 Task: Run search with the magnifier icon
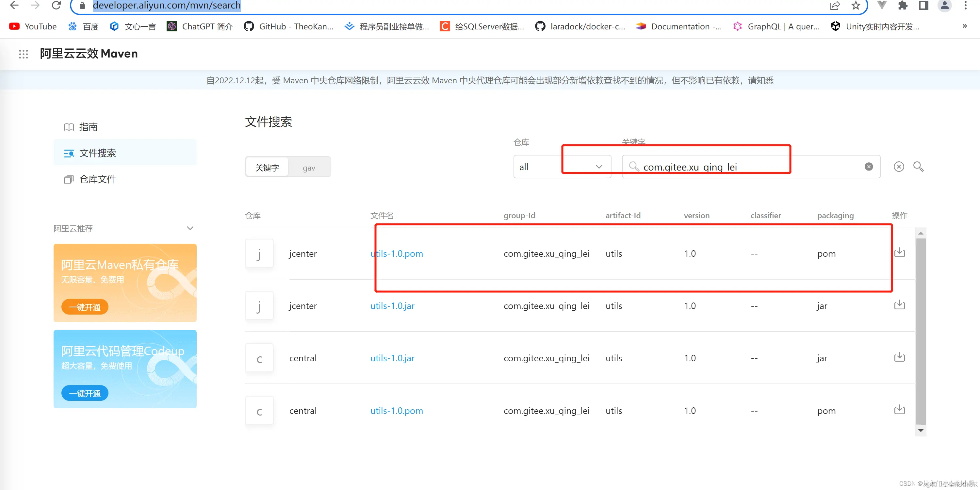click(918, 167)
